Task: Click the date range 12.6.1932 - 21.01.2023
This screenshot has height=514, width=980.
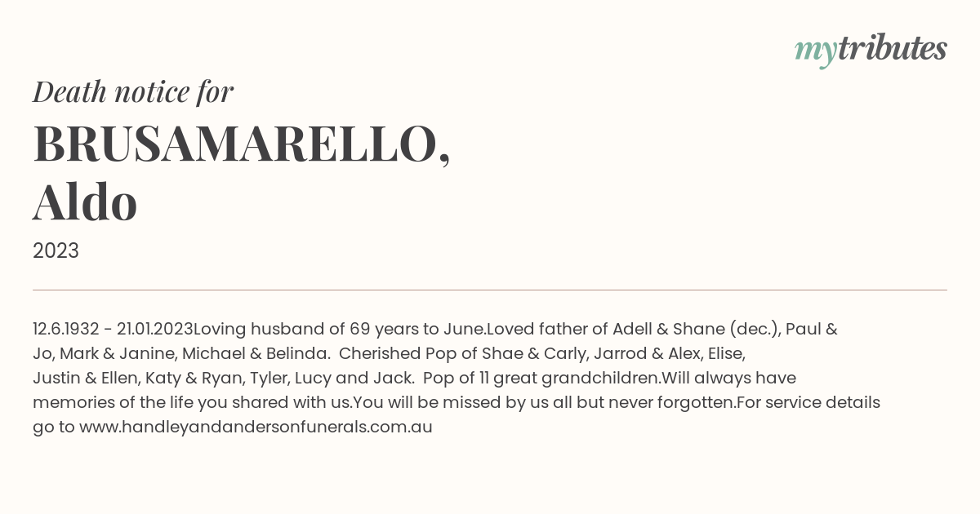Action: (x=113, y=330)
